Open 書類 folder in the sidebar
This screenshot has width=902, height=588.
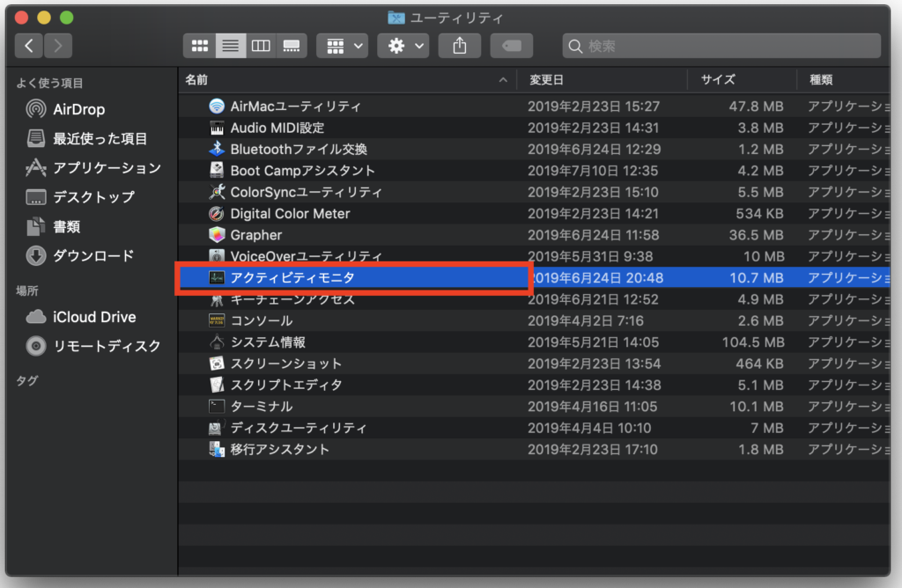point(53,226)
